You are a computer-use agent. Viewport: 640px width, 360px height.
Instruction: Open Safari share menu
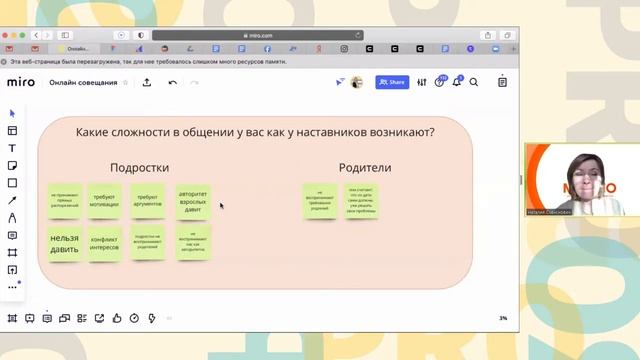pos(488,36)
